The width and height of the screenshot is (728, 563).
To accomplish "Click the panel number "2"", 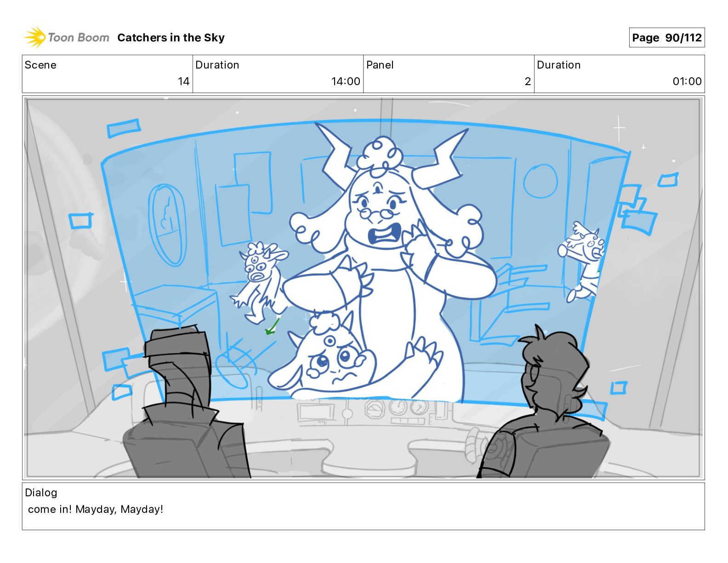I will pyautogui.click(x=528, y=81).
